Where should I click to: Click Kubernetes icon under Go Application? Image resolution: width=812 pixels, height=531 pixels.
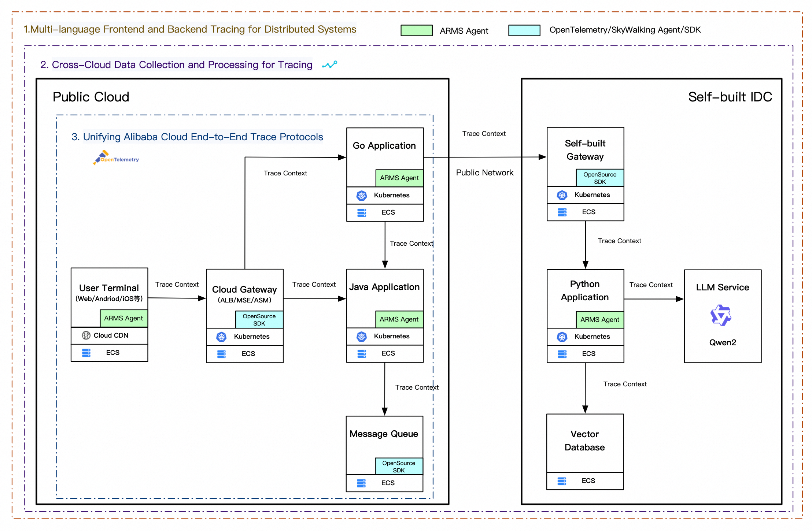click(362, 196)
